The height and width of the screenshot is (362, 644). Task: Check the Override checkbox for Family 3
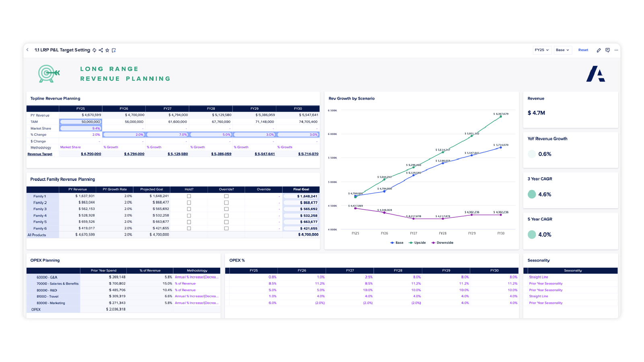[x=226, y=209]
